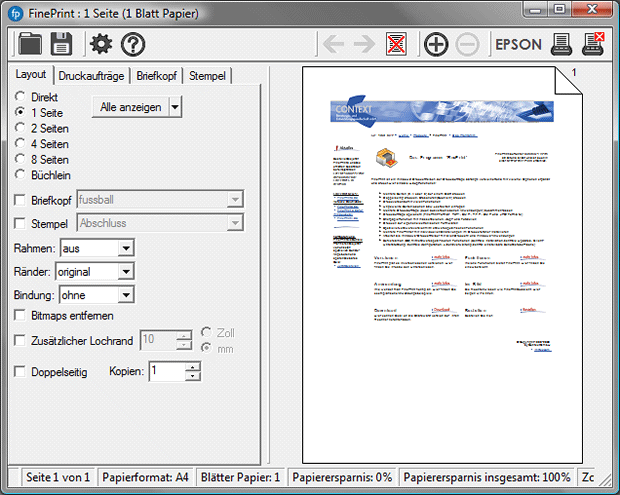The height and width of the screenshot is (495, 620).
Task: Open the Rahmen dropdown
Action: tap(126, 248)
